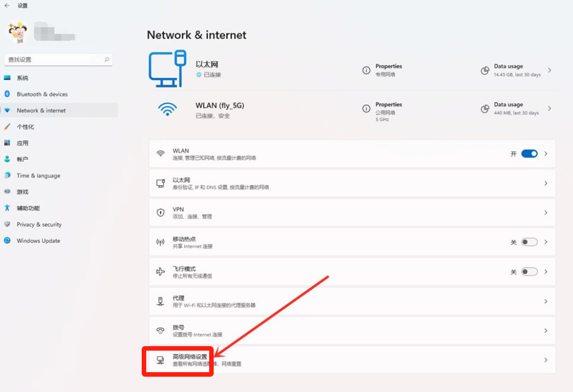Open the VPN settings row
The height and width of the screenshot is (392, 573).
point(353,212)
